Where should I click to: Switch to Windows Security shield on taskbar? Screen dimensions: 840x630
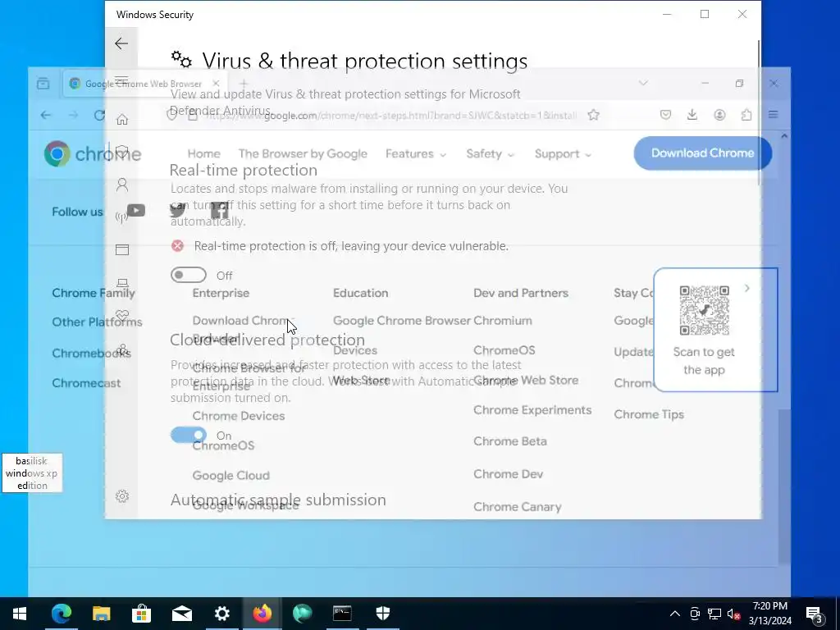pyautogui.click(x=382, y=614)
